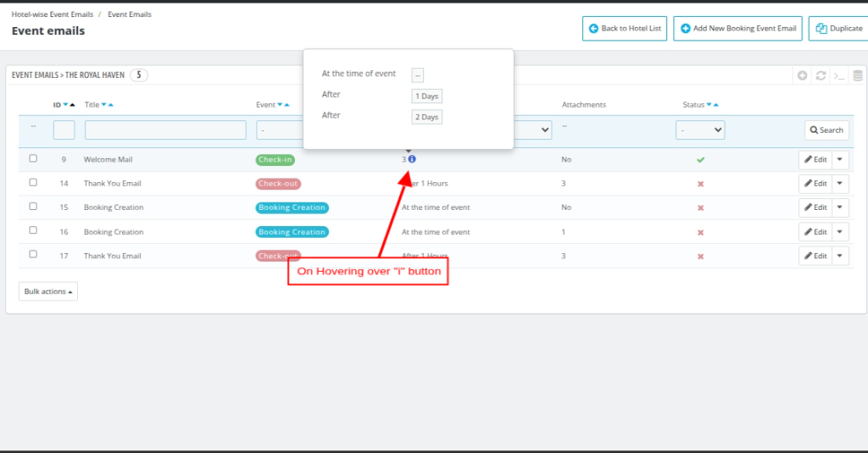Tick the checkbox for ID 15 row

pyautogui.click(x=33, y=207)
